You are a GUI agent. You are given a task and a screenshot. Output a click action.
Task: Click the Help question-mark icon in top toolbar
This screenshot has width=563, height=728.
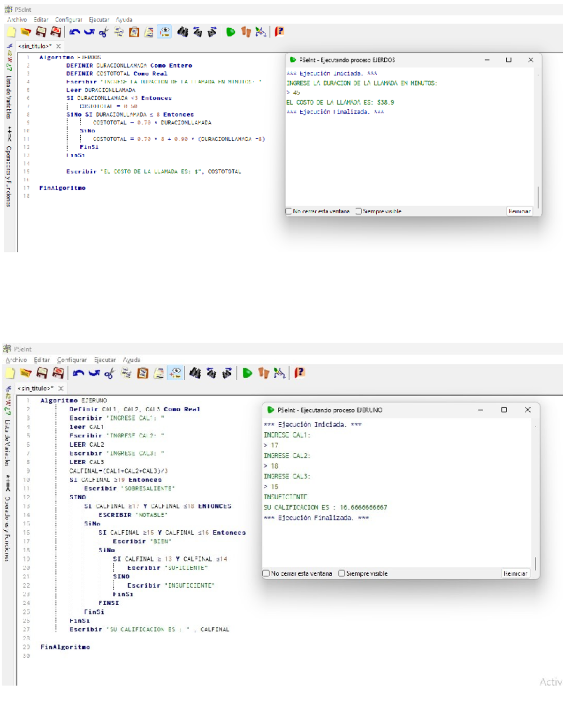point(279,32)
